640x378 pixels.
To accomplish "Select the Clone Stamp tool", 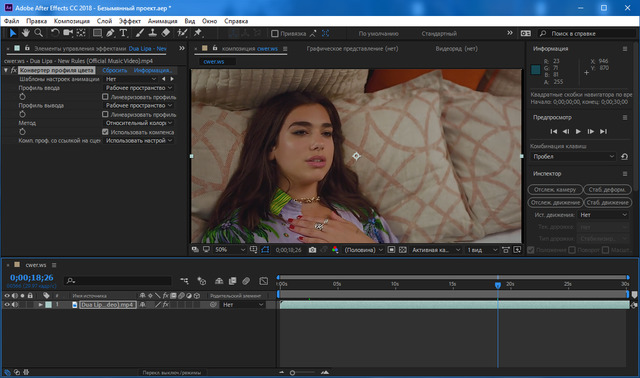I will [152, 33].
